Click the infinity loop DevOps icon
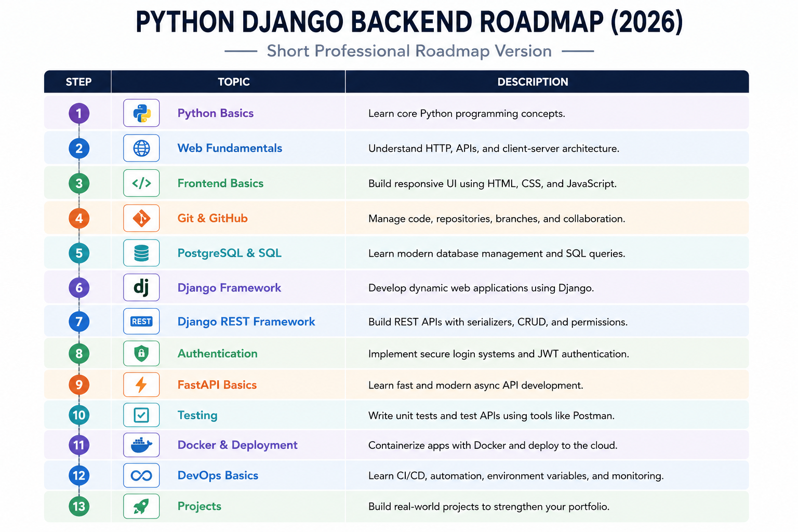 coord(141,475)
